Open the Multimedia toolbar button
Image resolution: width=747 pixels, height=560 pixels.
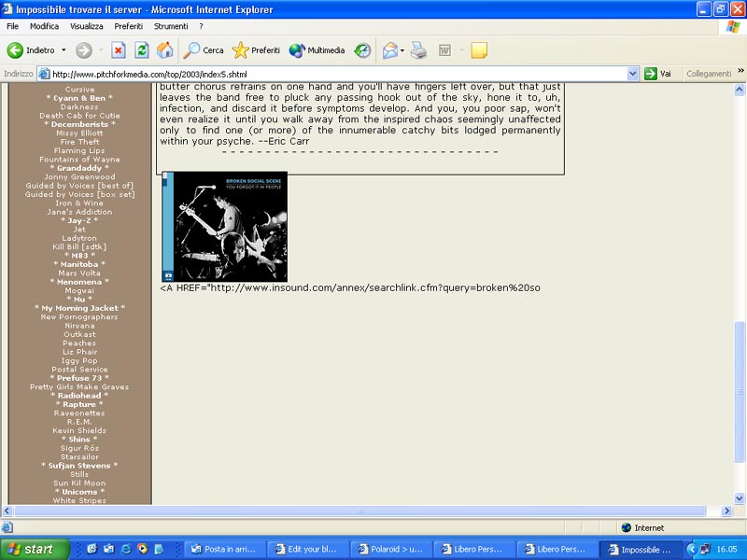pos(317,50)
